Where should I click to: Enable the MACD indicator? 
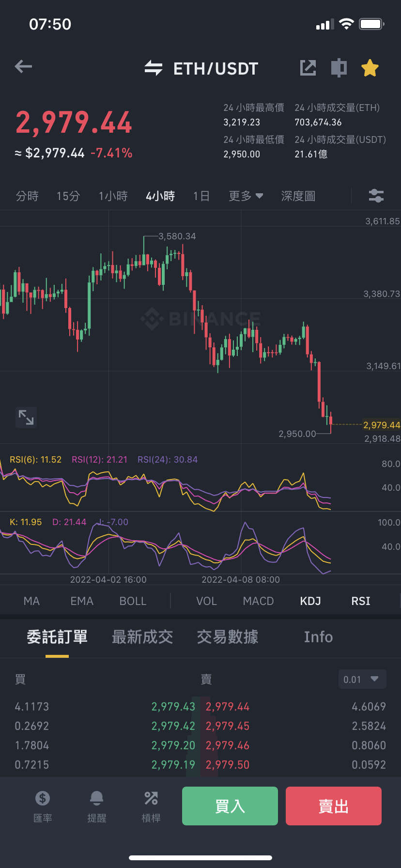point(258,601)
